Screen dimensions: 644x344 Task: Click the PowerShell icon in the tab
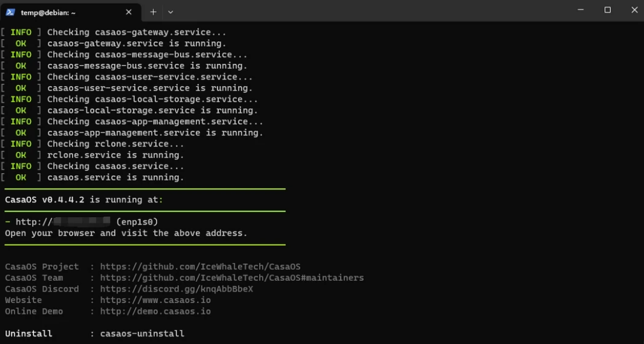pos(10,12)
